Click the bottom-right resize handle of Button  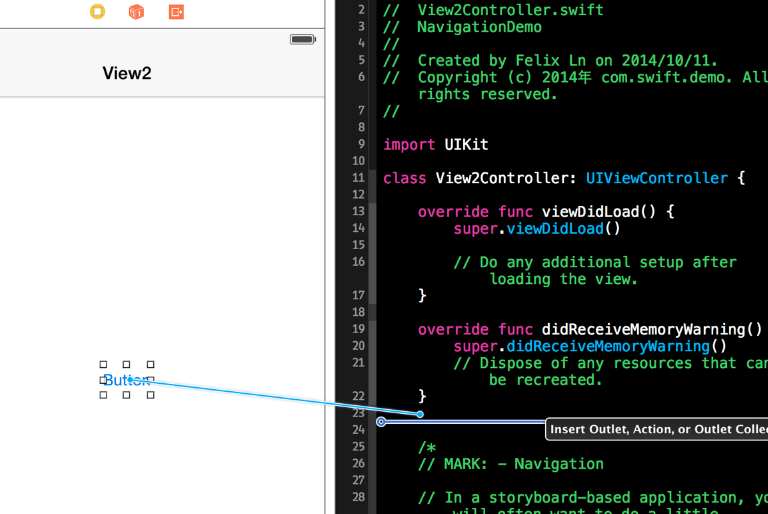click(151, 395)
